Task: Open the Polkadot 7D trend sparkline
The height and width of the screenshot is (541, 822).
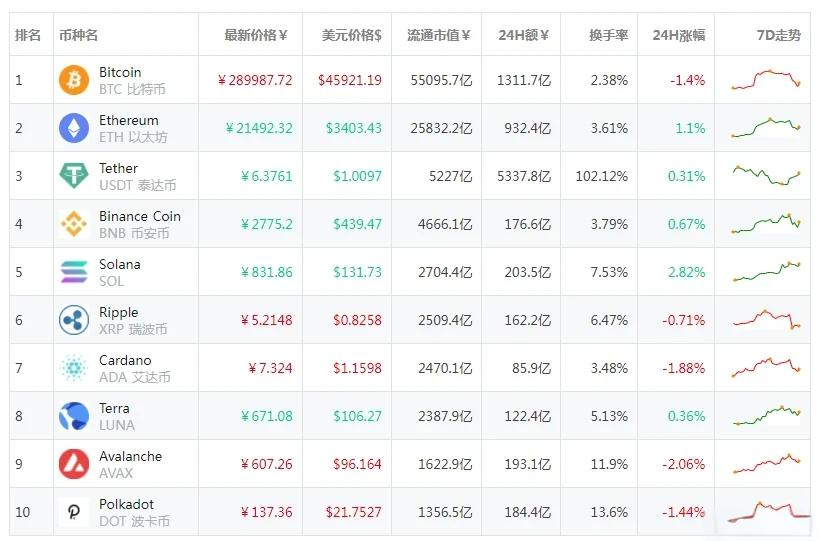Action: pos(768,512)
